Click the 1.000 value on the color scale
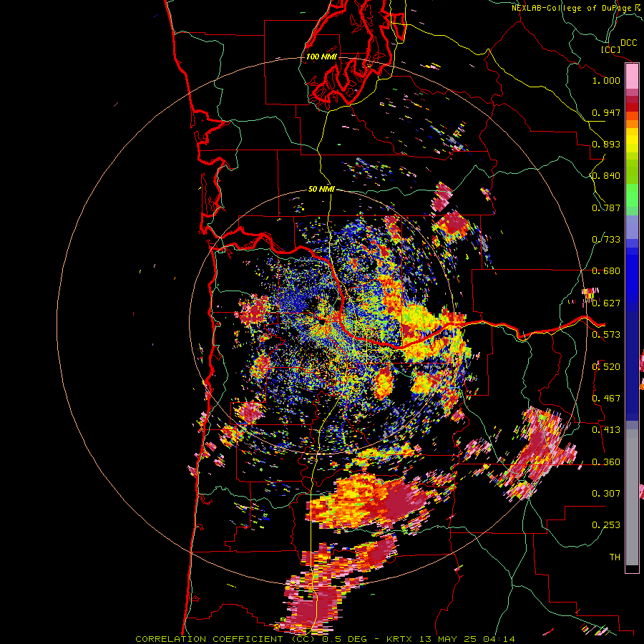 (x=606, y=80)
